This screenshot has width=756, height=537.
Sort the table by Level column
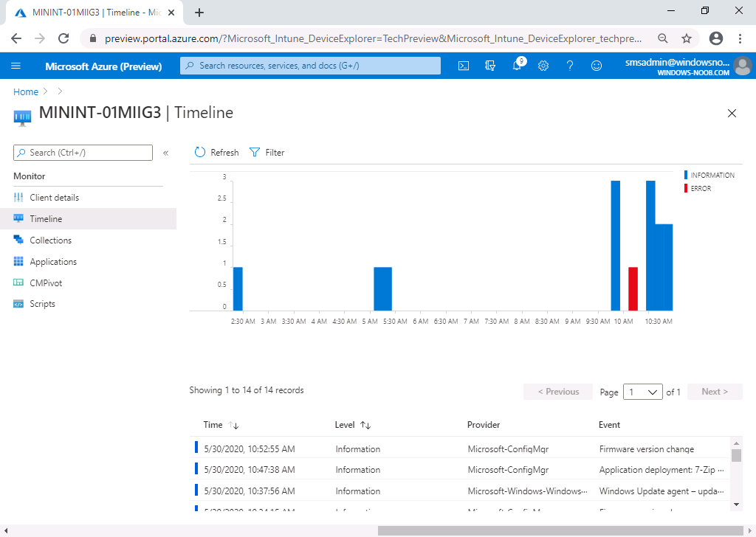click(352, 425)
